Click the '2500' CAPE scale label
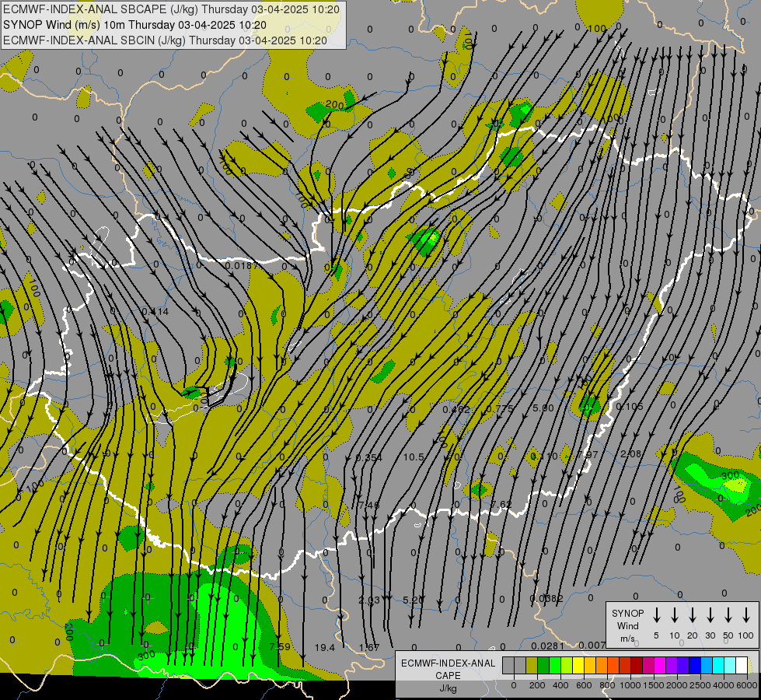Viewport: 761px width, 700px height. pos(700,685)
